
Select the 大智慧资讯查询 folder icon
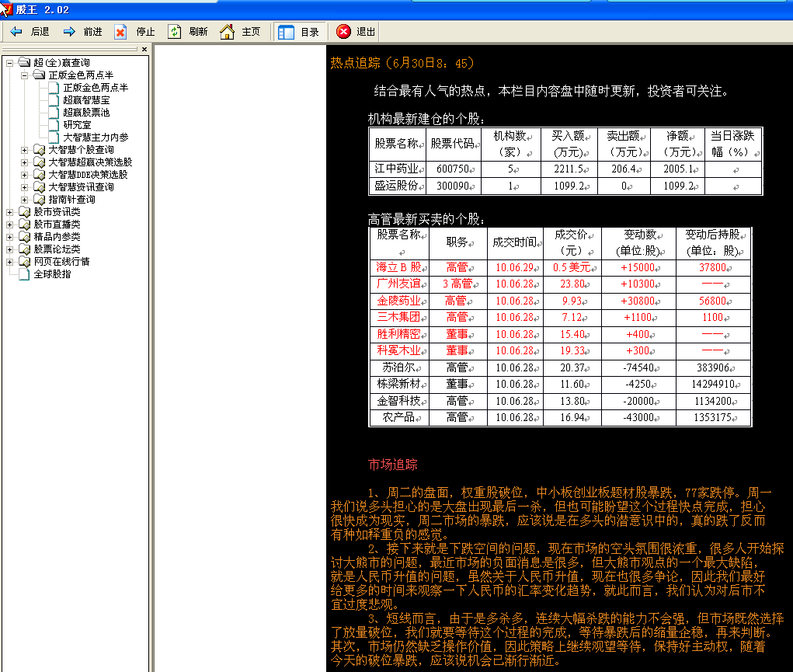(x=40, y=186)
